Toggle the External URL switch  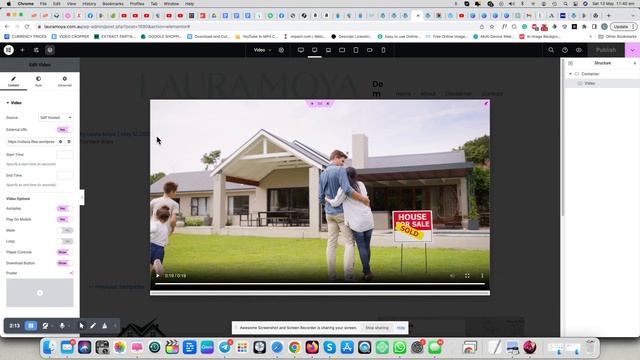tap(64, 130)
